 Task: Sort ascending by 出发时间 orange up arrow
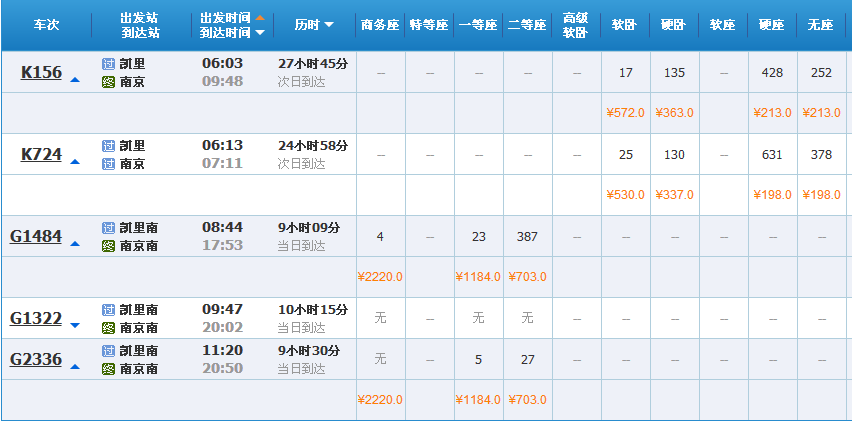260,18
